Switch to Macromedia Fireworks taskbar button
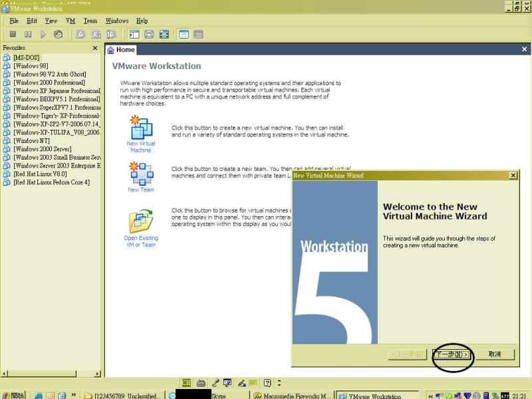The image size is (532, 399). 293,396
